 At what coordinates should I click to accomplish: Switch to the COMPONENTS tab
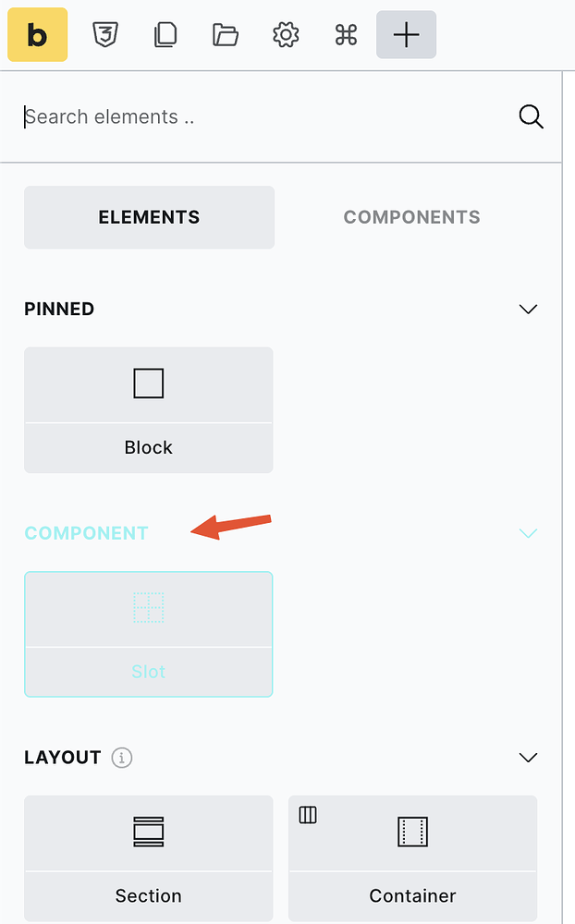[x=411, y=217]
